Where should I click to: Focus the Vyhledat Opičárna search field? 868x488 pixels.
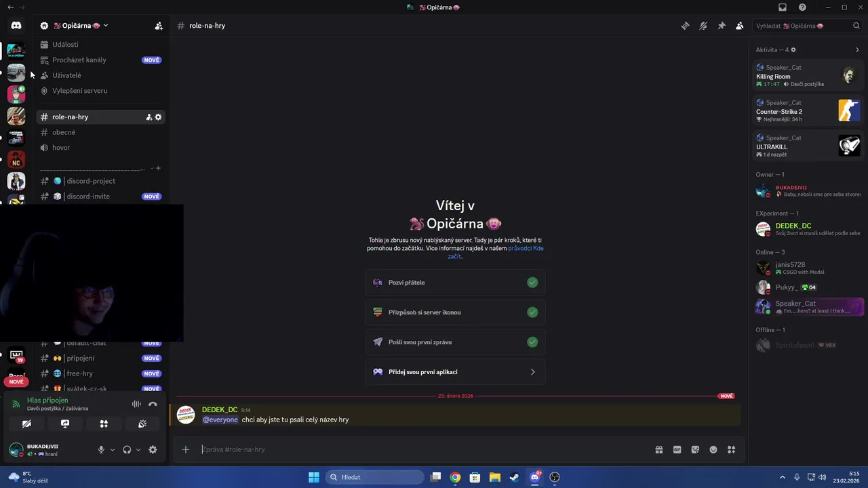click(808, 26)
